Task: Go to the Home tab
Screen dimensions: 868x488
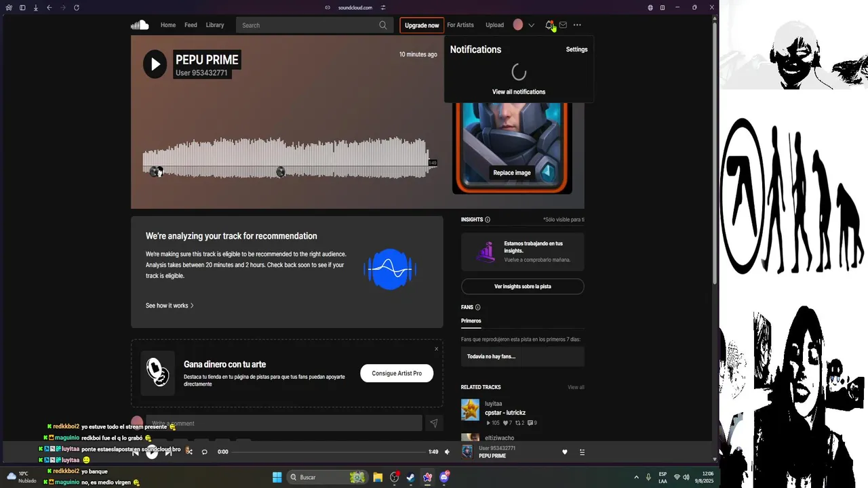Action: [168, 25]
